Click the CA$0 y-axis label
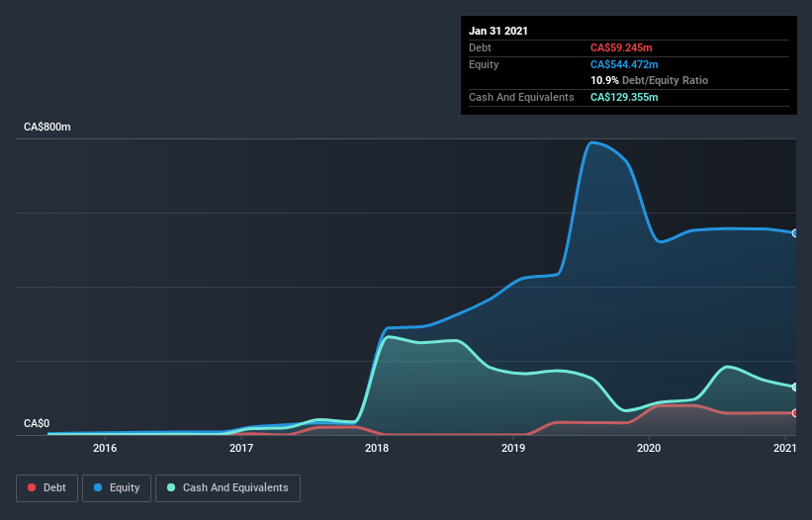The width and height of the screenshot is (812, 520). (x=37, y=423)
